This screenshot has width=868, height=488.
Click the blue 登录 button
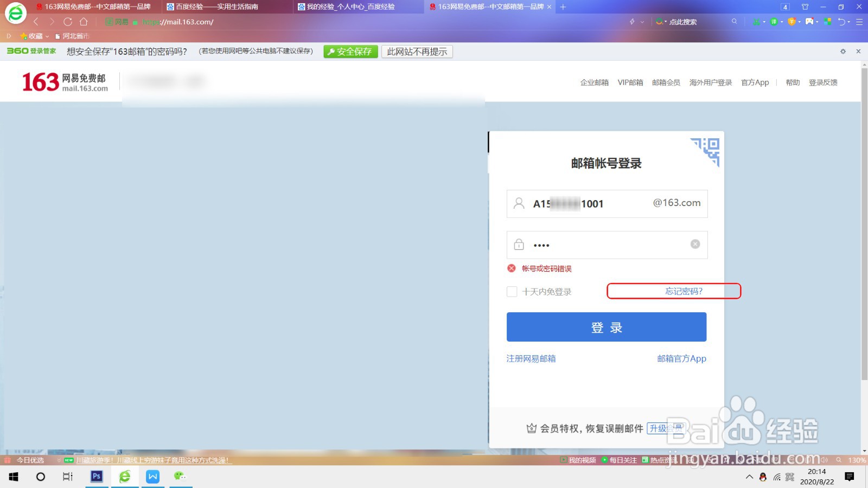pos(607,327)
